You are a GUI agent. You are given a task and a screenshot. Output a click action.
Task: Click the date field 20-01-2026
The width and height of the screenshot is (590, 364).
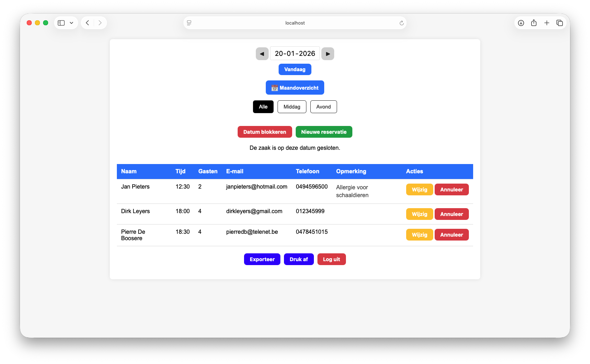pos(295,53)
